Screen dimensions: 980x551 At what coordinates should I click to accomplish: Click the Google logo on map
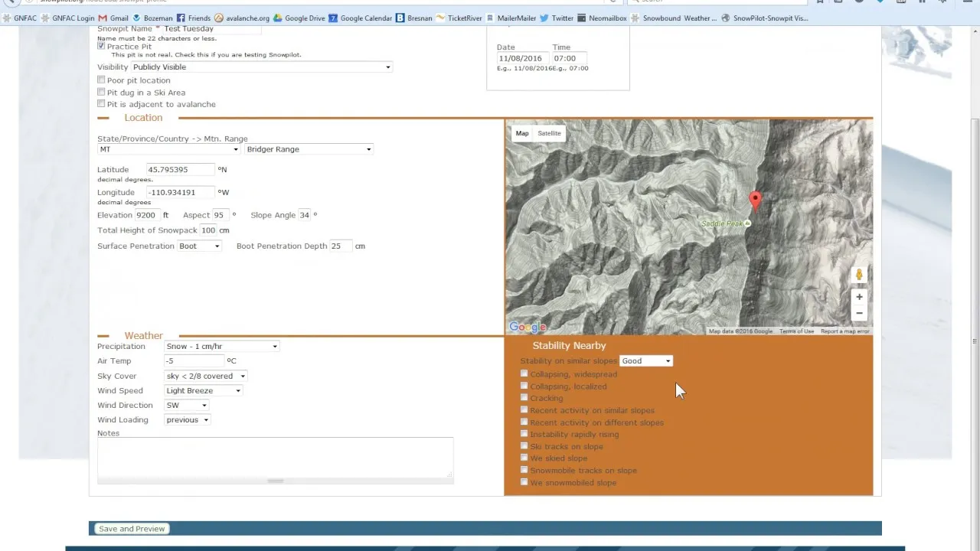click(528, 327)
